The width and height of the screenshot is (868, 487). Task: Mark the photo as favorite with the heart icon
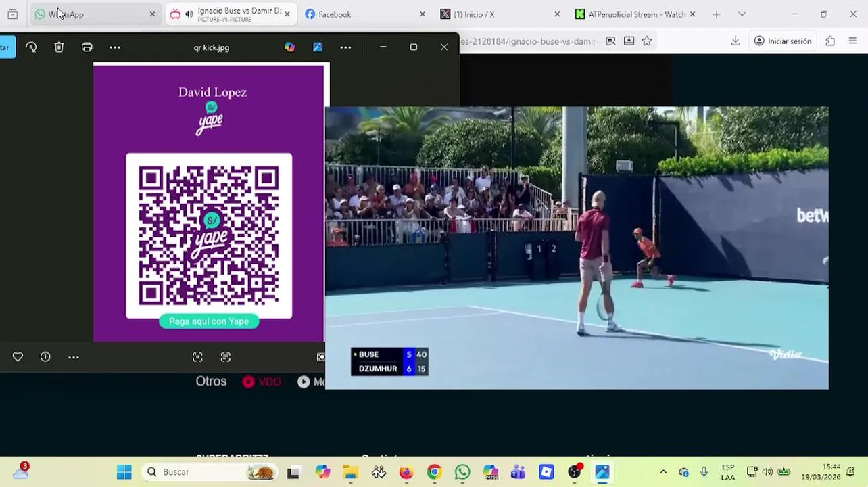point(18,357)
